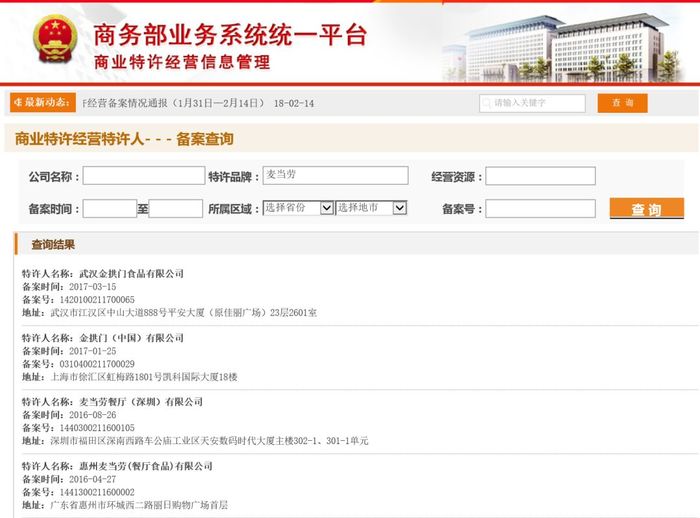Open the news item dated 18-02-14
The height and width of the screenshot is (518, 700).
pos(198,103)
